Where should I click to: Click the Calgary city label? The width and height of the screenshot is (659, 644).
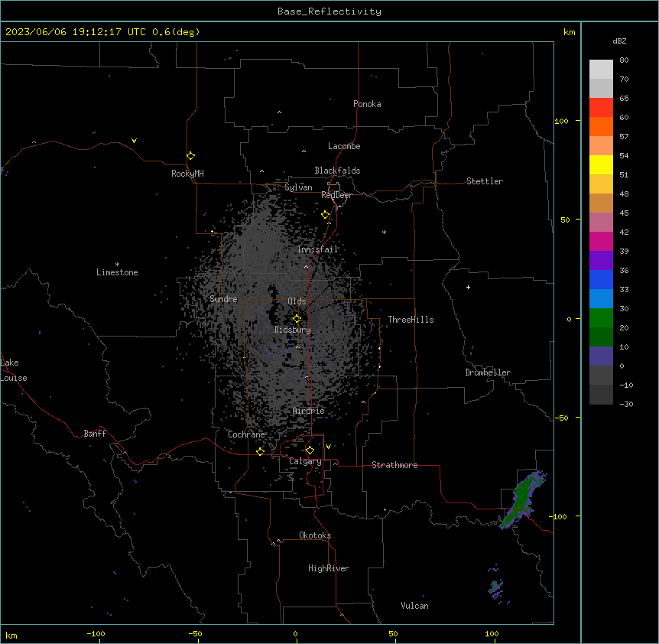[x=305, y=461]
